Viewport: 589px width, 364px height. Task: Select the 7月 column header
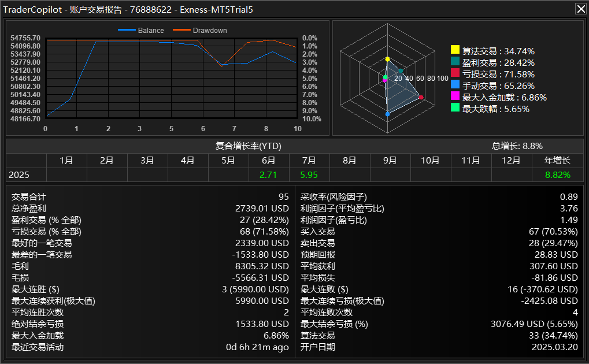309,161
